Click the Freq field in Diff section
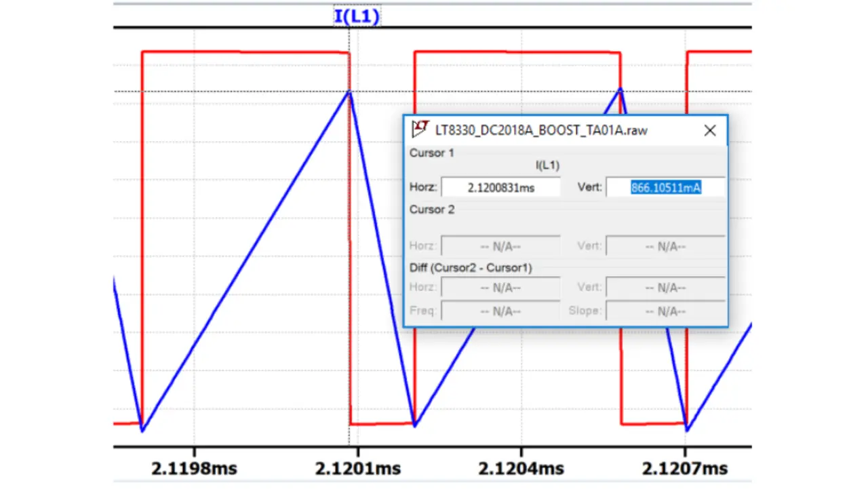This screenshot has width=868, height=489. 500,311
